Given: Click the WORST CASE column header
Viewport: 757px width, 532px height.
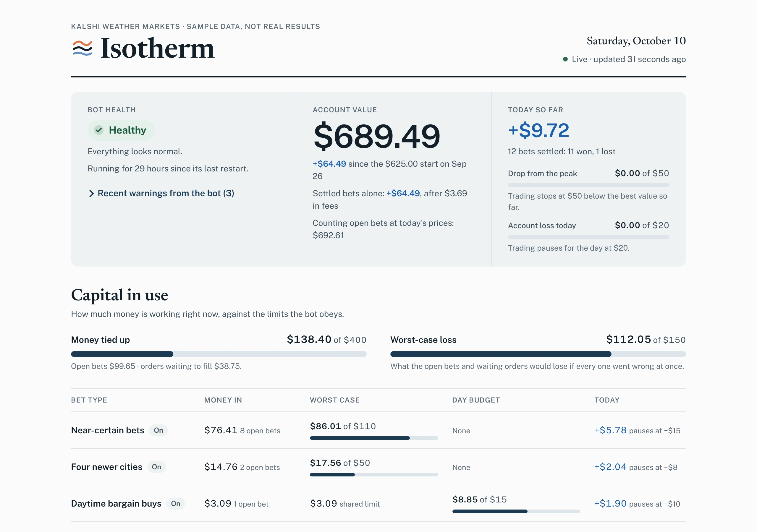Looking at the screenshot, I should point(335,400).
